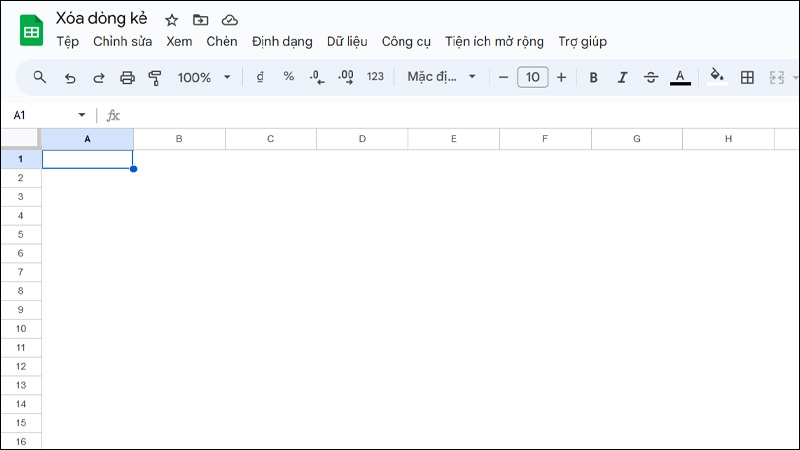Select column F header

click(x=545, y=139)
